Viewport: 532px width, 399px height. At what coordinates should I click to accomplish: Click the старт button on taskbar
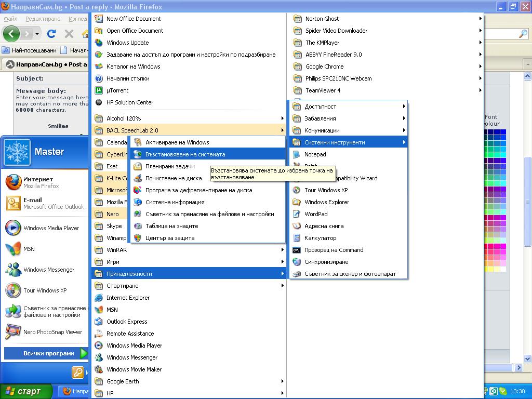point(27,391)
